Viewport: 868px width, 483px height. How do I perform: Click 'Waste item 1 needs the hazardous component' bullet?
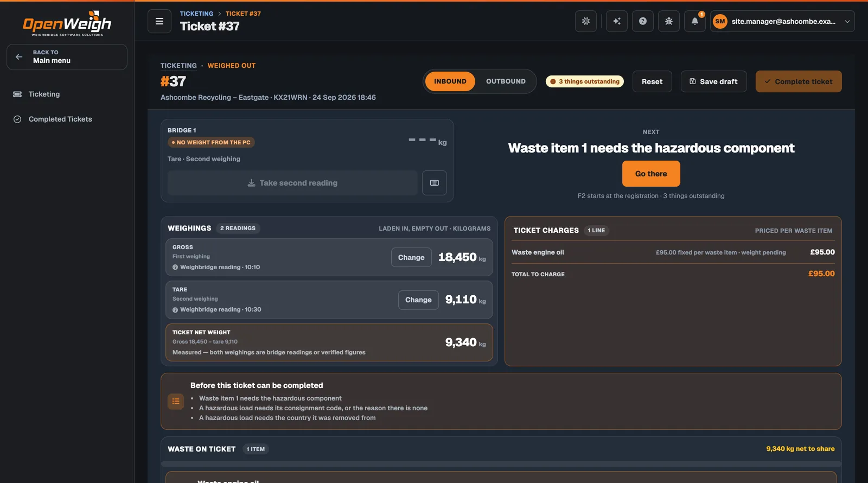tap(270, 398)
